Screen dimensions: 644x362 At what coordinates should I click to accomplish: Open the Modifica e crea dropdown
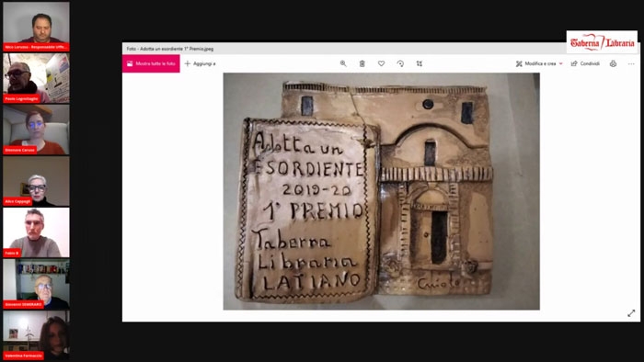[539, 63]
